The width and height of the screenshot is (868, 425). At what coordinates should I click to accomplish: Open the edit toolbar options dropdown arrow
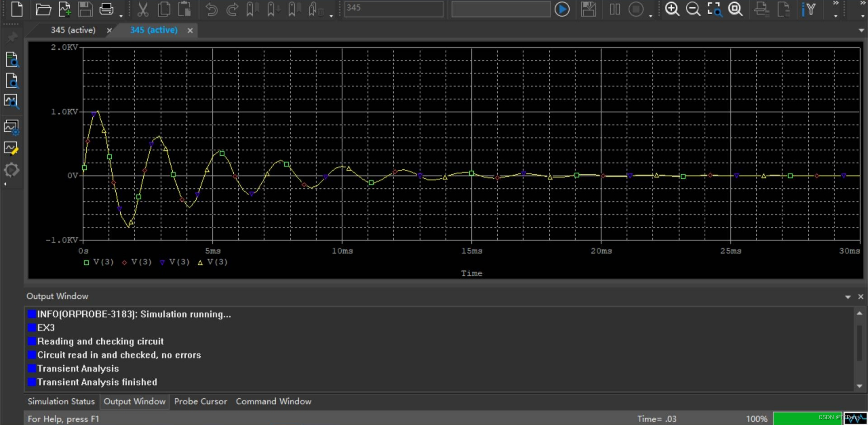click(331, 16)
